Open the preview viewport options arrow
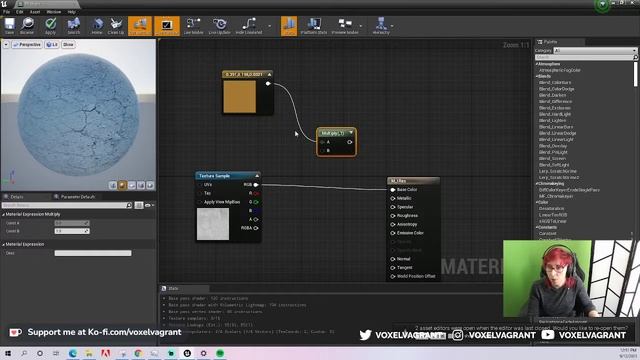The image size is (640, 360). tap(6, 44)
